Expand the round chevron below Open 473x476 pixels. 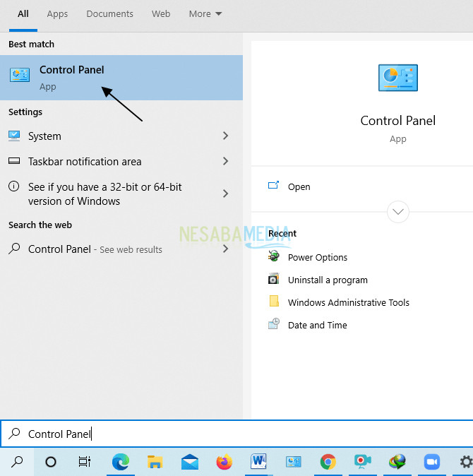click(398, 211)
